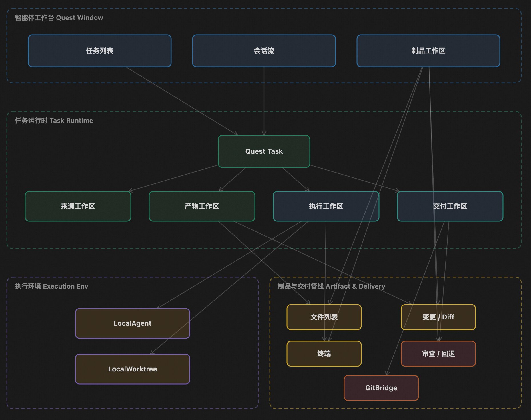Click the 制品与交付管线 Artifact & Delivery label
The image size is (531, 420).
tap(332, 286)
